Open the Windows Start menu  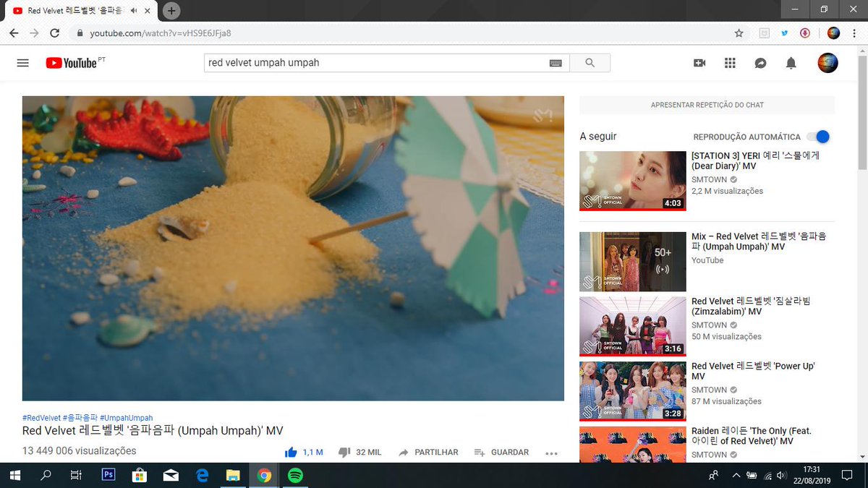click(x=14, y=475)
